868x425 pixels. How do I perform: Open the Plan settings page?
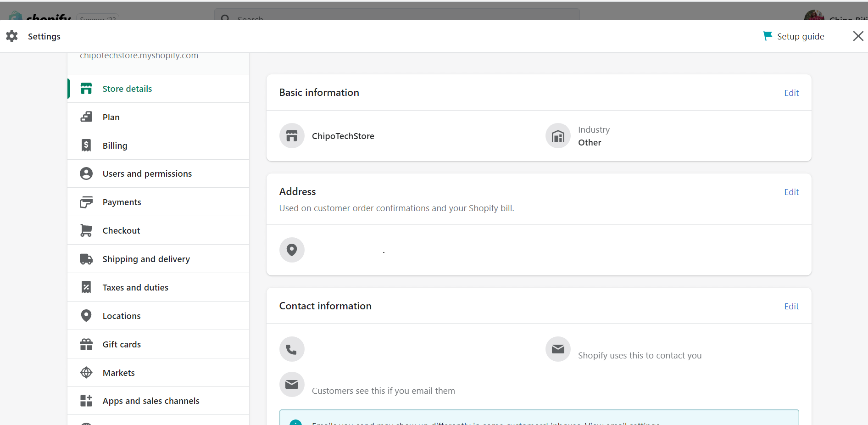point(158,117)
